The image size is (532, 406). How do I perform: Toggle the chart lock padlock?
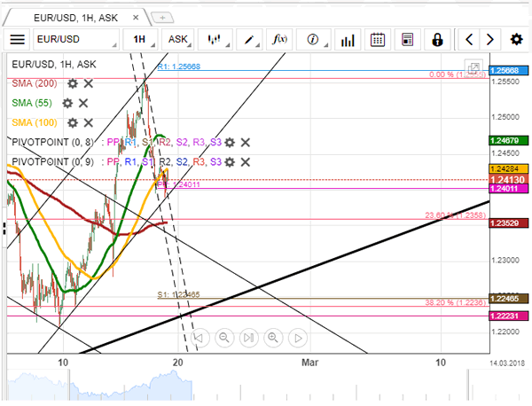pos(437,39)
